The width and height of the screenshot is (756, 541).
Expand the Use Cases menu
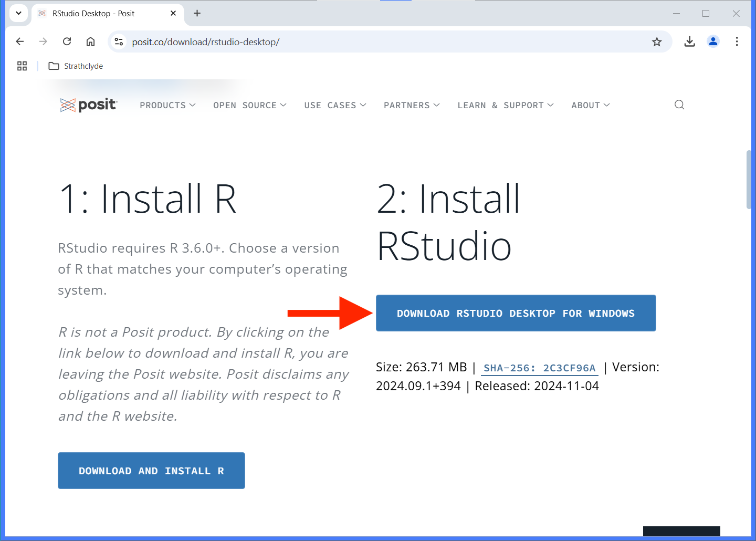click(x=335, y=105)
